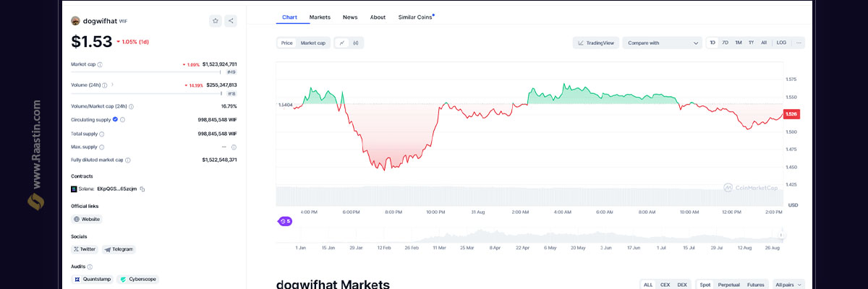868x289 pixels.
Task: Toggle LOG scale on chart
Action: [x=781, y=43]
